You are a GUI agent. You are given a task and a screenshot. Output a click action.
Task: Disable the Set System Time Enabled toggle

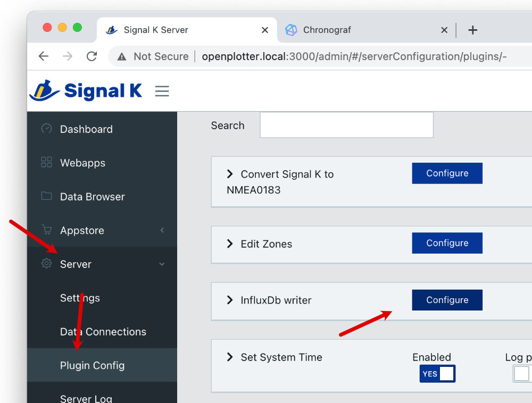[437, 374]
